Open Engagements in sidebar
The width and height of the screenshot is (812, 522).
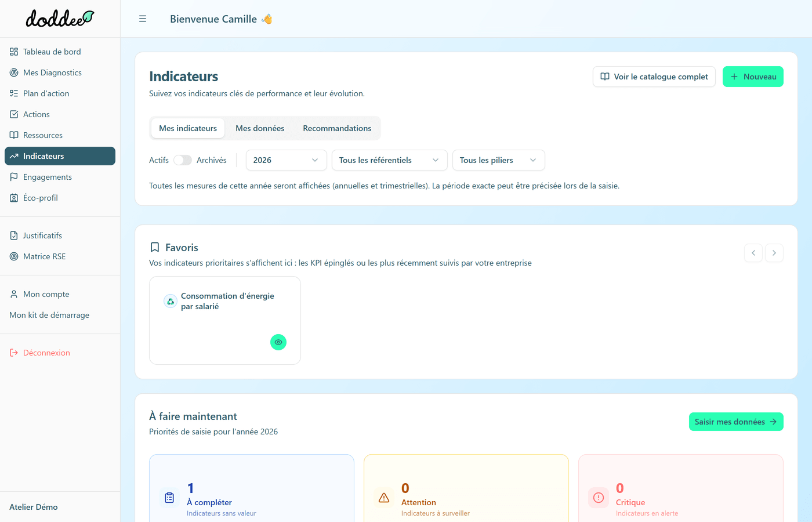coord(60,177)
